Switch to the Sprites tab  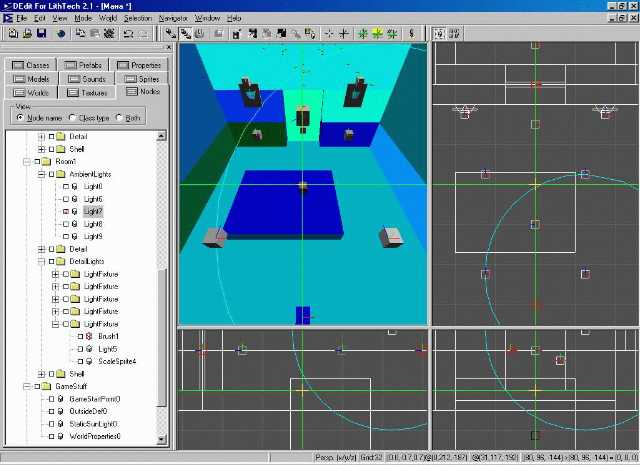coord(142,79)
